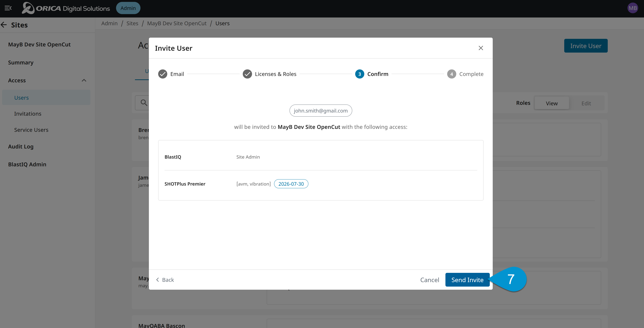Open MayB Dev Site OpenCut breadcrumb
Image resolution: width=644 pixels, height=328 pixels.
177,23
